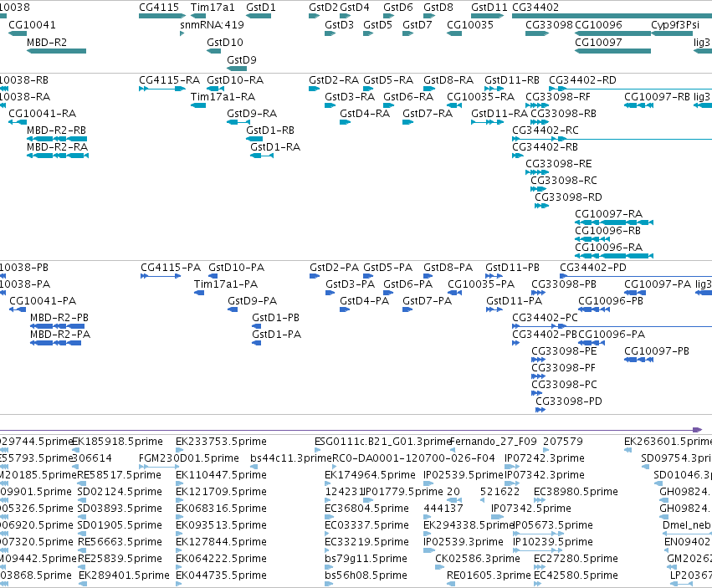
Task: Click the CG34402 gene label
Action: (x=535, y=8)
